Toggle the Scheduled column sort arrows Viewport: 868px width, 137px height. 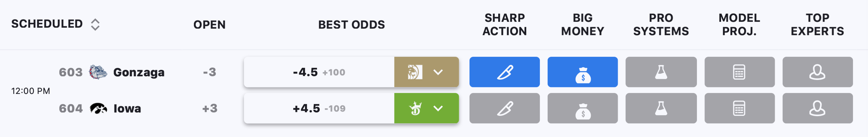[x=95, y=24]
